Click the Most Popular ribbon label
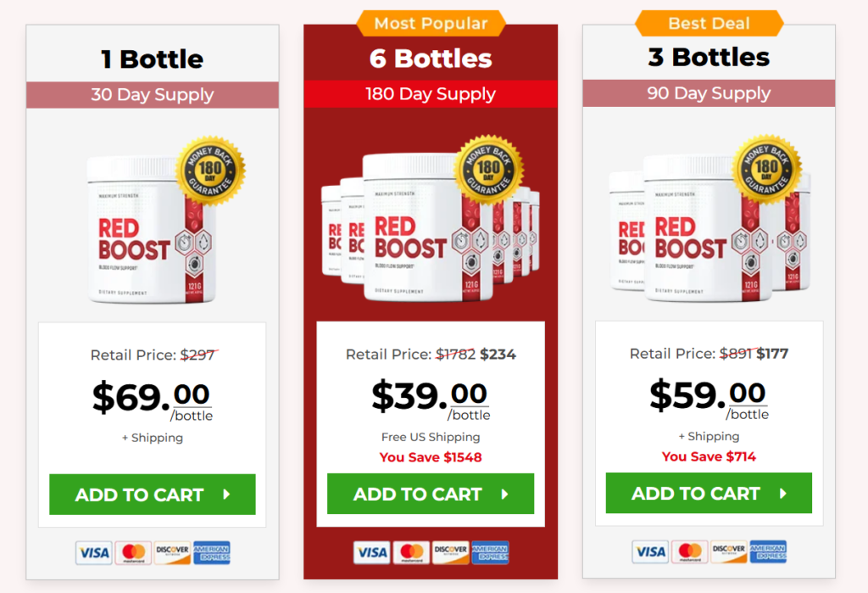The width and height of the screenshot is (868, 593). pyautogui.click(x=431, y=23)
